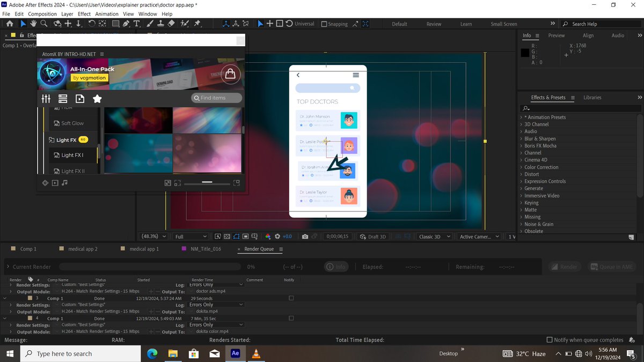Tick Notify checkbox for 29 Seconds render item
Screen dimensions: 644x362
(x=291, y=298)
